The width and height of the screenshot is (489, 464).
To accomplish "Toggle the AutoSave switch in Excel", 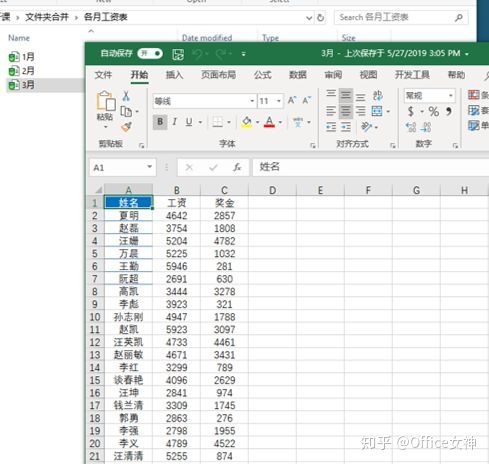I will [150, 53].
